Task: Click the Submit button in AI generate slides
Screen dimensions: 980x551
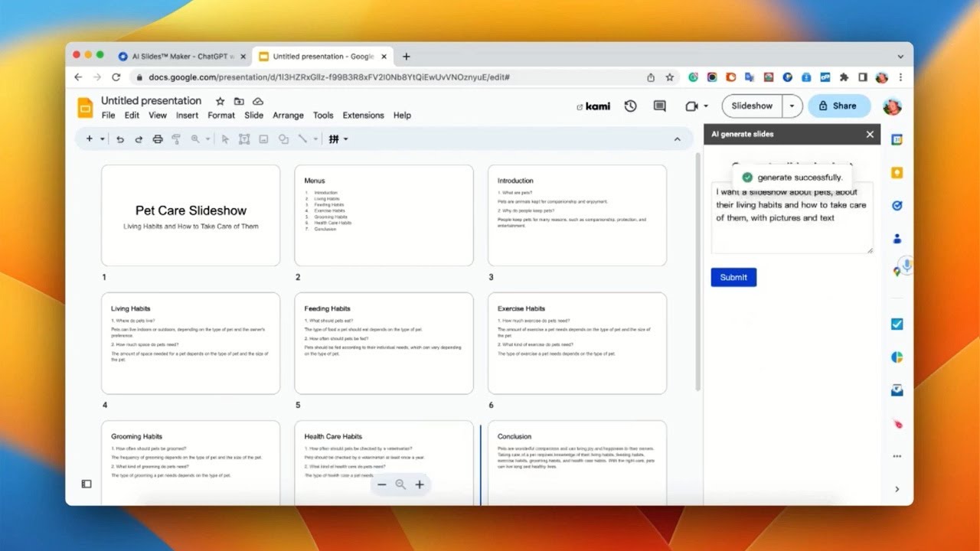Action: [733, 277]
